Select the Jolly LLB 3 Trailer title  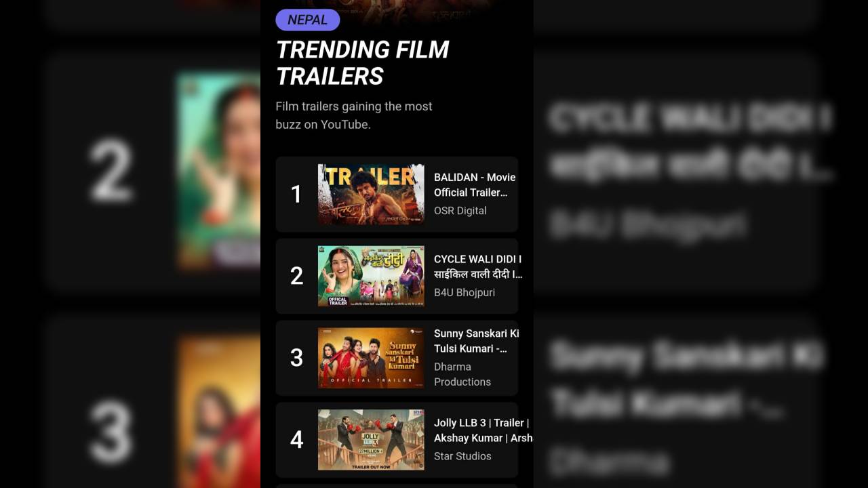(483, 430)
